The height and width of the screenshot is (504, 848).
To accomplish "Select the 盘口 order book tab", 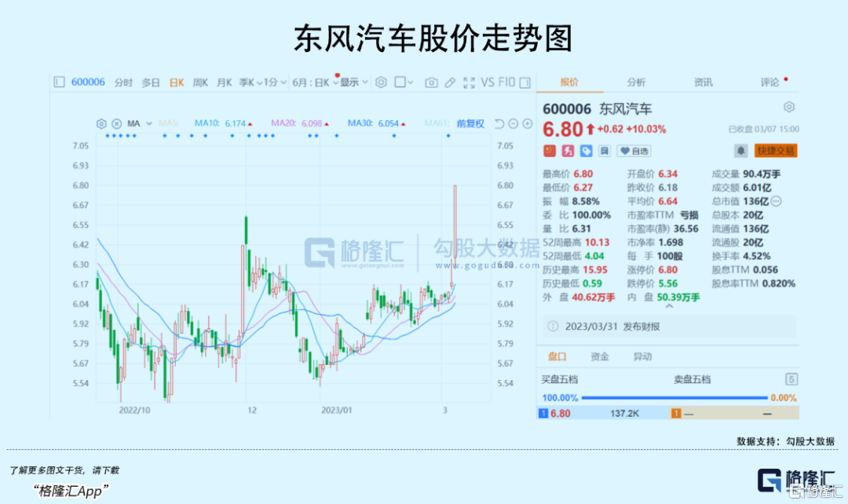I will click(x=557, y=356).
